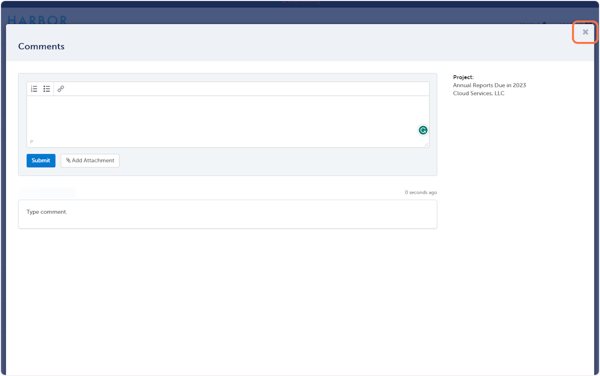Click the 'Annual Reports Due in 2023' project text
Image resolution: width=600 pixels, height=376 pixels.
point(489,85)
